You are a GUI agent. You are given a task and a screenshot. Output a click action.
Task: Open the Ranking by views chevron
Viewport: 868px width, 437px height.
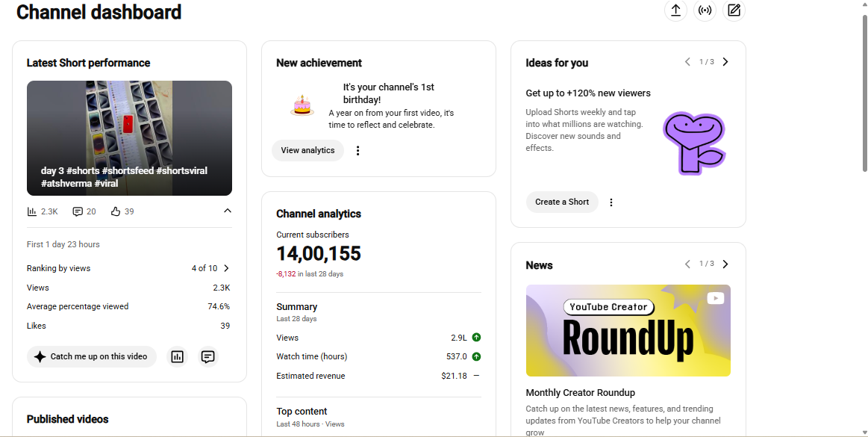click(226, 268)
